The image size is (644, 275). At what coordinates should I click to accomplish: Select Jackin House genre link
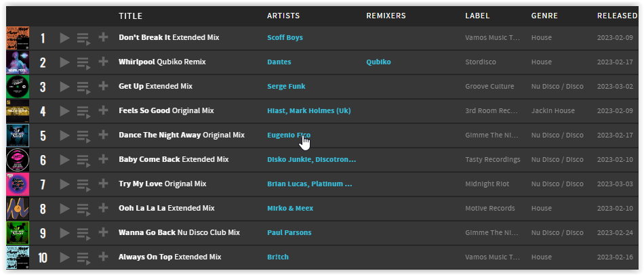coord(552,111)
